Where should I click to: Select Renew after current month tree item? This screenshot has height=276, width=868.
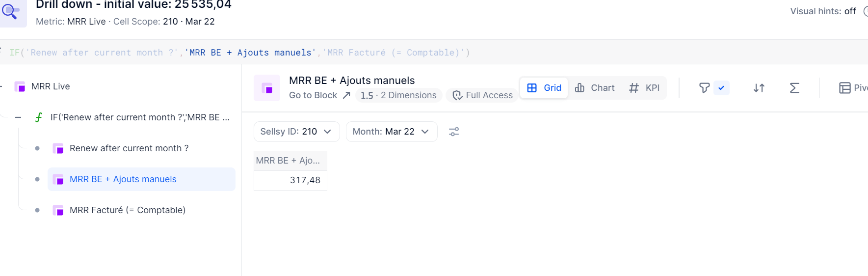(129, 148)
